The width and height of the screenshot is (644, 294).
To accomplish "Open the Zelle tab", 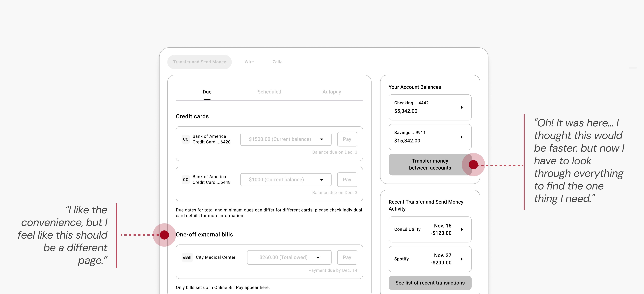I will (x=277, y=62).
